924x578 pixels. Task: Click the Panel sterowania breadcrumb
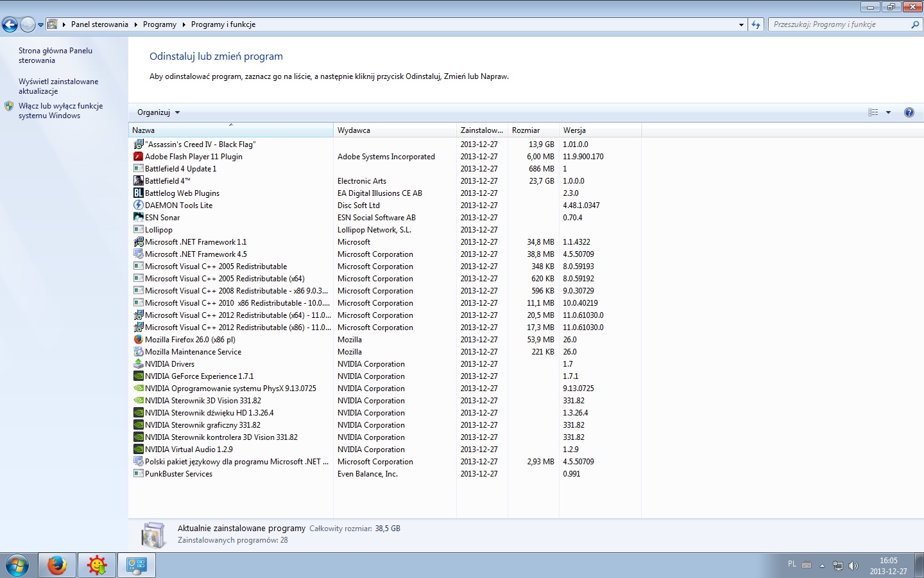click(99, 24)
